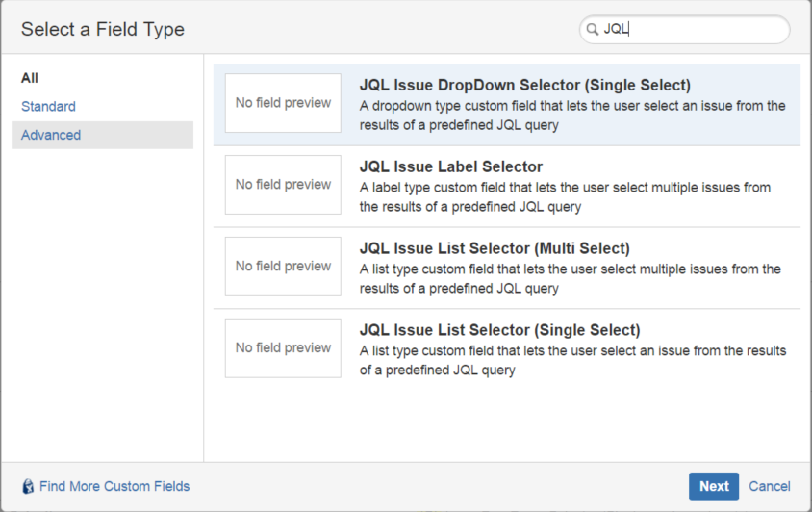Click the Select a Field Type heading
This screenshot has width=812, height=512.
(103, 30)
